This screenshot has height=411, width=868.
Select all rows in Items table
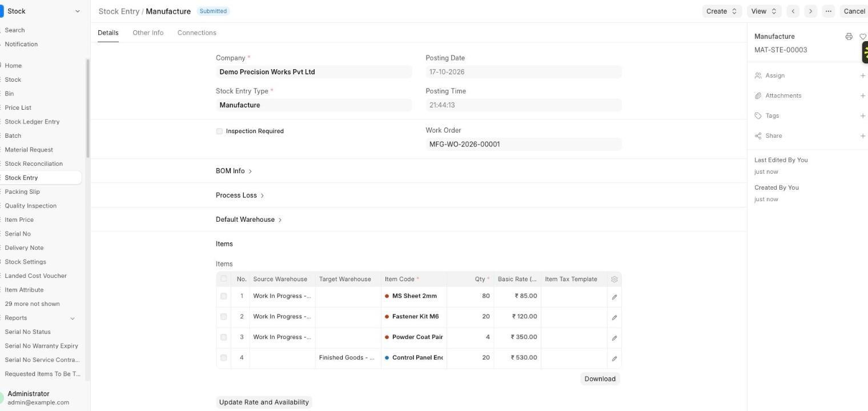[x=223, y=279]
